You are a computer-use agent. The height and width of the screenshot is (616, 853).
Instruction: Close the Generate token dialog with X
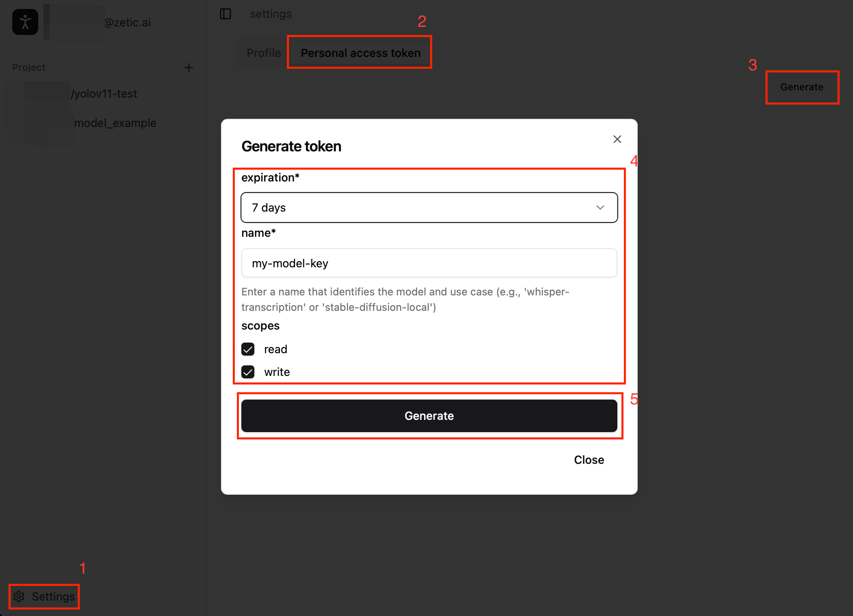[617, 139]
